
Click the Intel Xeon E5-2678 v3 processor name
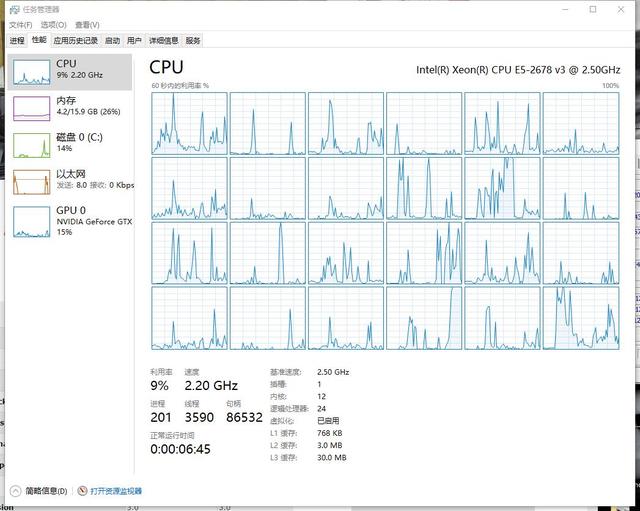point(518,70)
